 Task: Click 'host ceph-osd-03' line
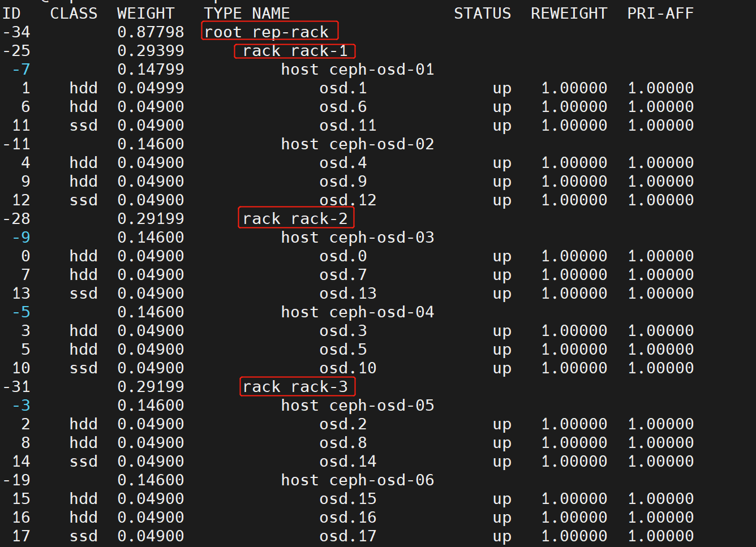pos(358,238)
